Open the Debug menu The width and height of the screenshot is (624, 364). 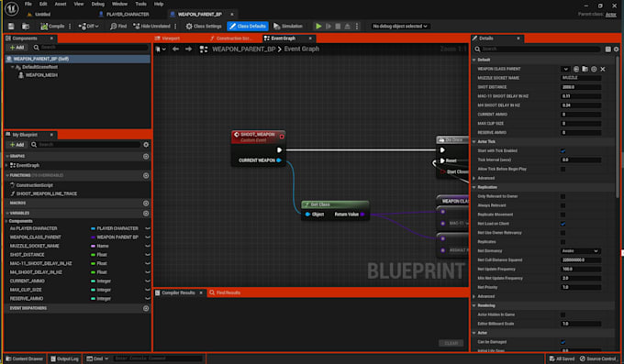click(98, 4)
